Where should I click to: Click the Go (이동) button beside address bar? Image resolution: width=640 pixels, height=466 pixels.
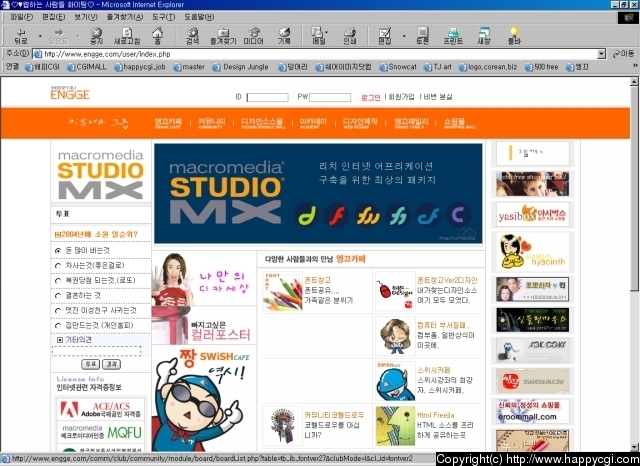point(624,54)
